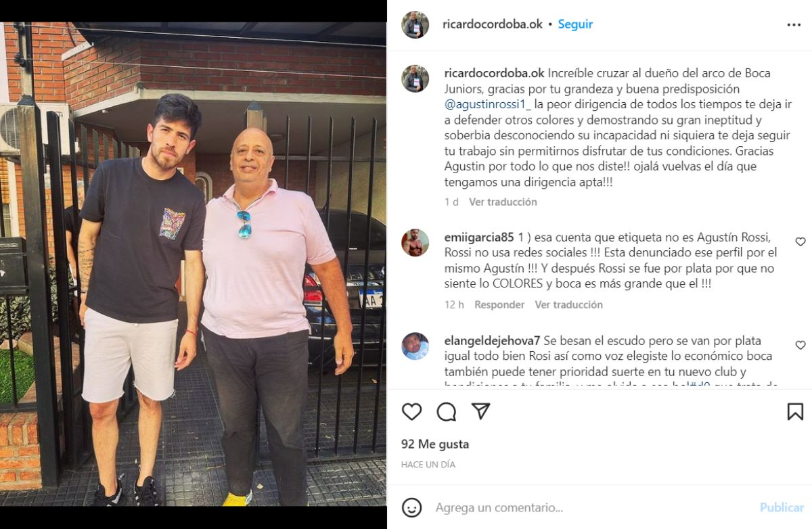Save the post with the bookmark icon
The image size is (812, 529).
[795, 411]
